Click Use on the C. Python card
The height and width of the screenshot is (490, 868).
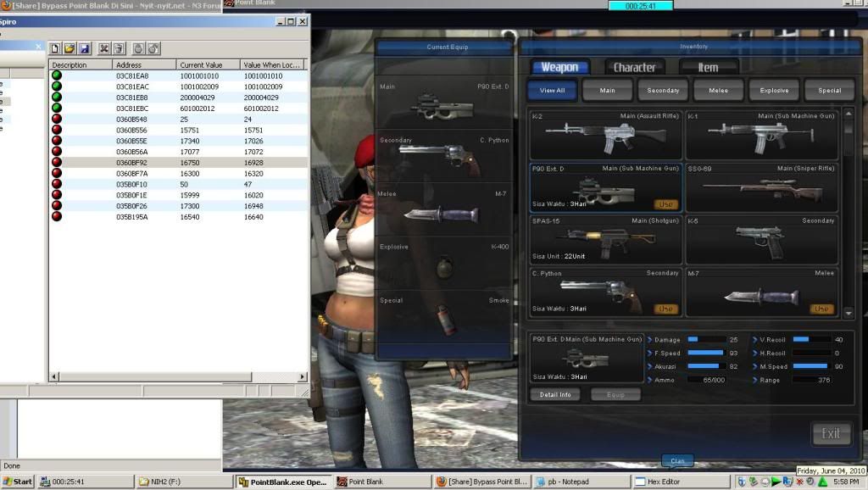[x=666, y=309]
